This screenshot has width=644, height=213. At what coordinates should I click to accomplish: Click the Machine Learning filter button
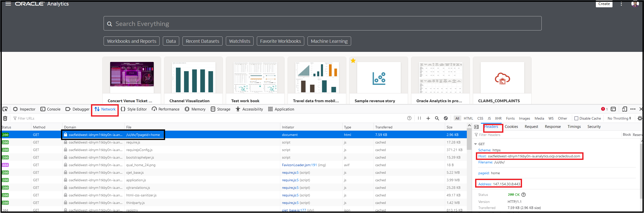click(329, 41)
